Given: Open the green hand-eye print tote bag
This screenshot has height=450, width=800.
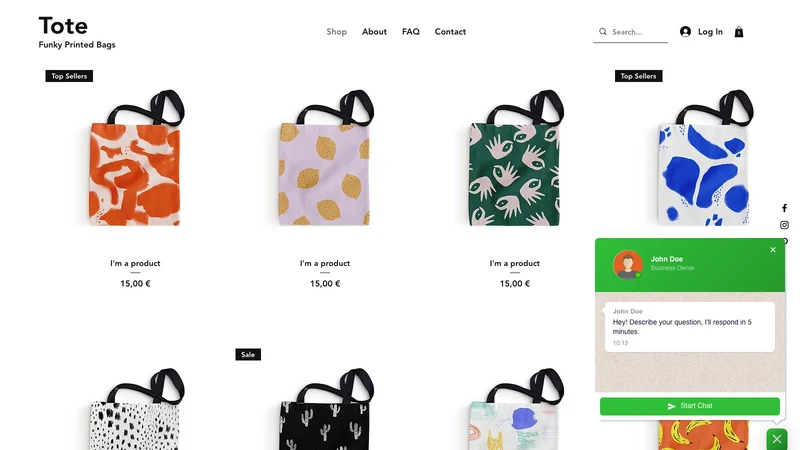Looking at the screenshot, I should click(514, 158).
